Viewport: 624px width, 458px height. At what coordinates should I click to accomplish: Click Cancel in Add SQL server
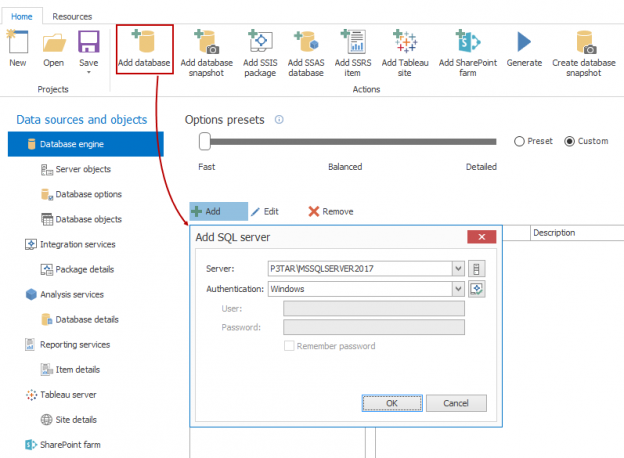click(456, 403)
